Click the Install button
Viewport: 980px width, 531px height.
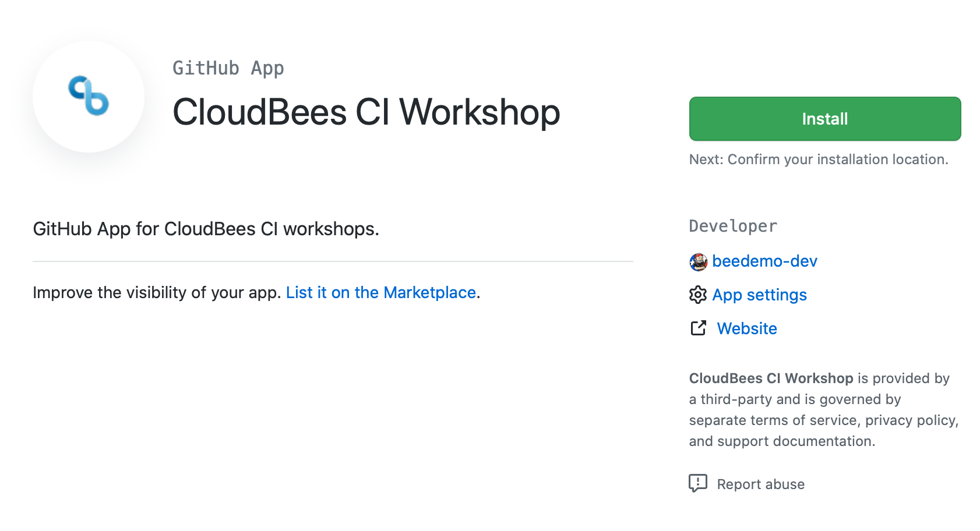824,119
